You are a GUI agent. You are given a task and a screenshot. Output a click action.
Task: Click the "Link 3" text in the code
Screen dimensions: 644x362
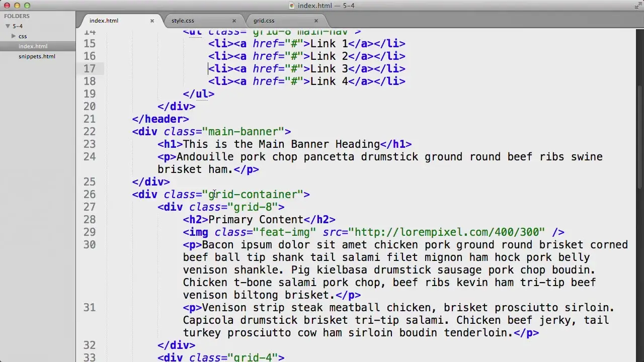tap(329, 69)
